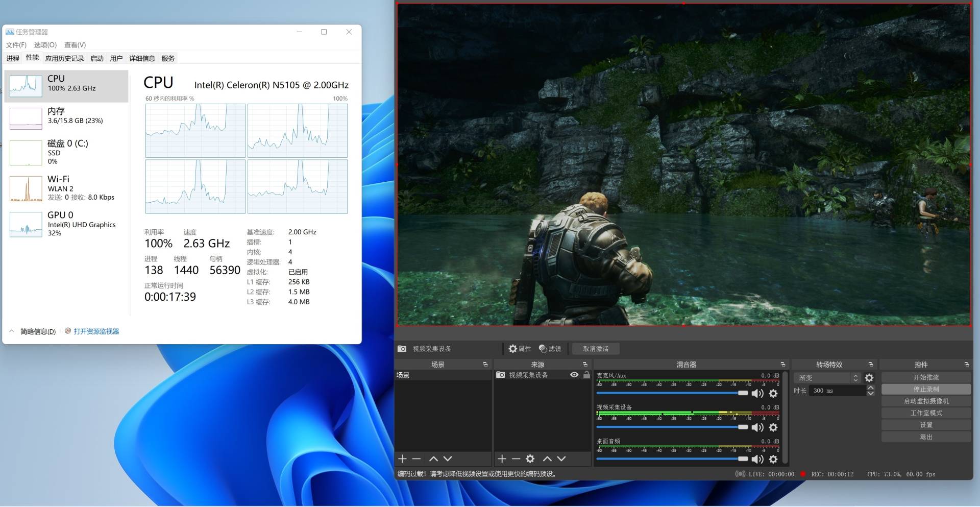Switch to the 进程 tab
Image resolution: width=980 pixels, height=507 pixels.
pyautogui.click(x=13, y=58)
